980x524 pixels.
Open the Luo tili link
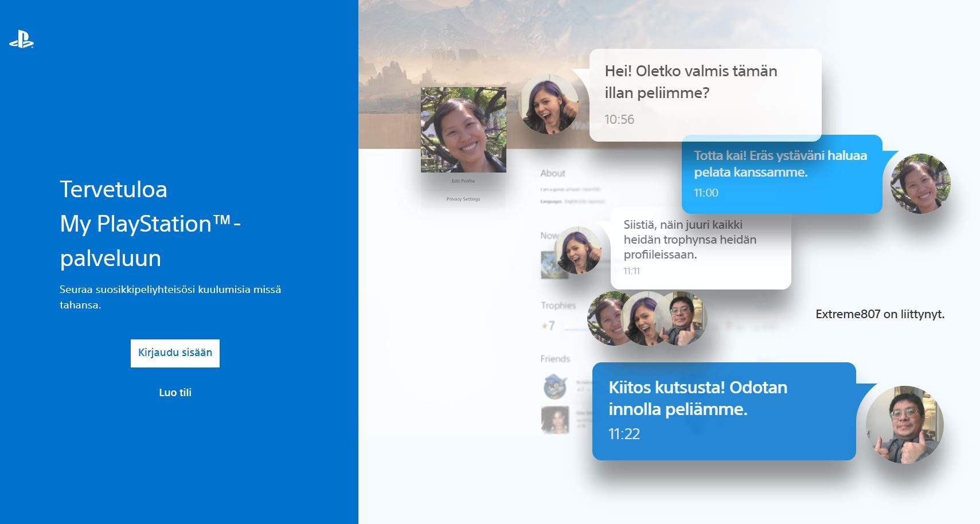click(175, 393)
